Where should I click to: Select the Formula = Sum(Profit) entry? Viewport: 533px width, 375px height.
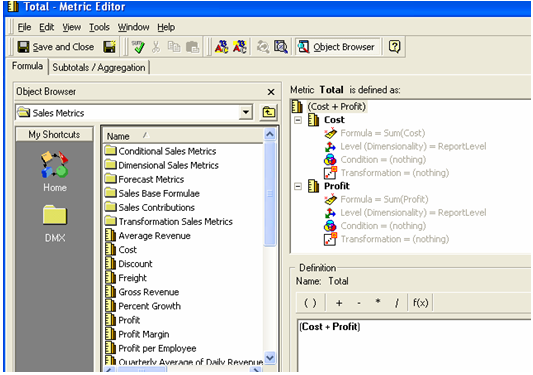click(x=384, y=200)
